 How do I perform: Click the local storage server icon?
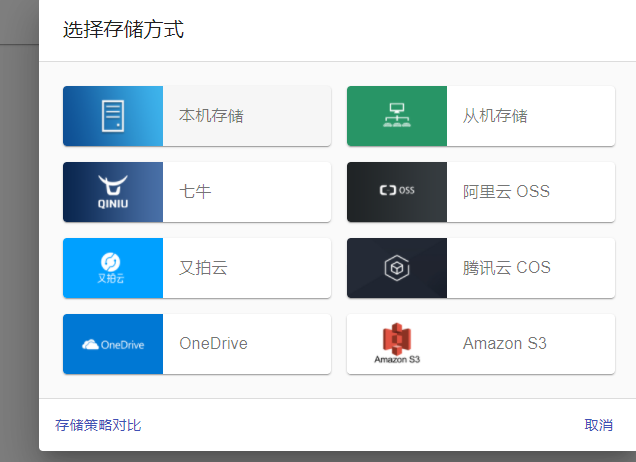pos(112,116)
